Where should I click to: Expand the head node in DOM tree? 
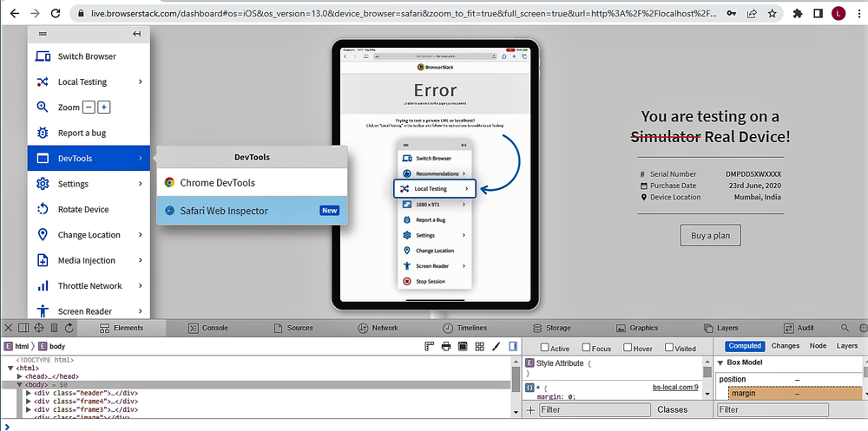click(19, 376)
